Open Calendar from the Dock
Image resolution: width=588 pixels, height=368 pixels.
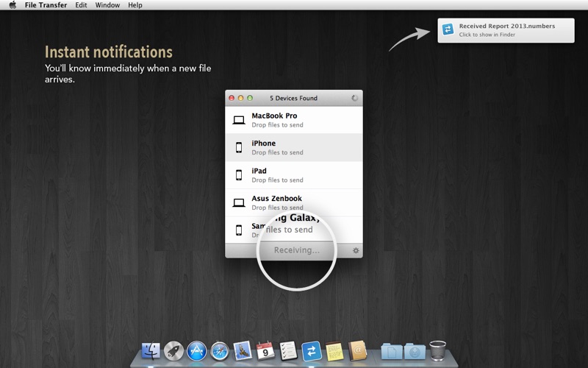coord(265,351)
